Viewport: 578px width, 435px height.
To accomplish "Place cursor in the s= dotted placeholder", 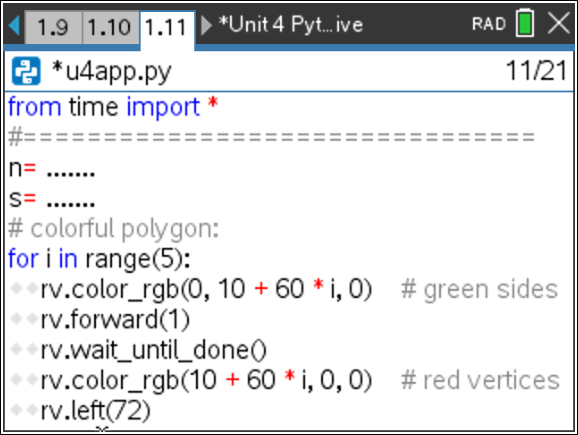I will click(71, 202).
